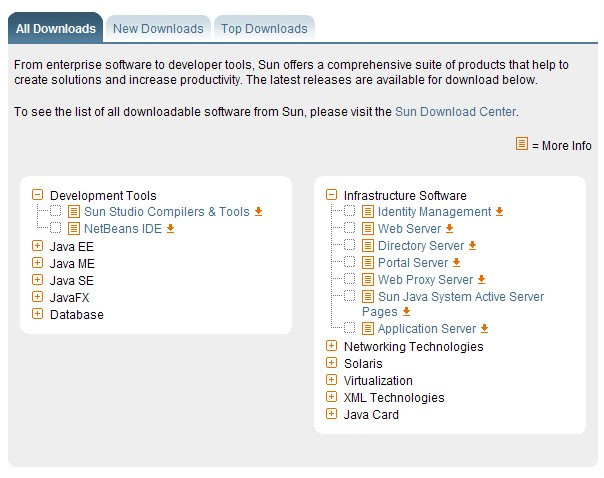This screenshot has height=478, width=604.
Task: Click the More Info legend icon
Action: [x=522, y=144]
